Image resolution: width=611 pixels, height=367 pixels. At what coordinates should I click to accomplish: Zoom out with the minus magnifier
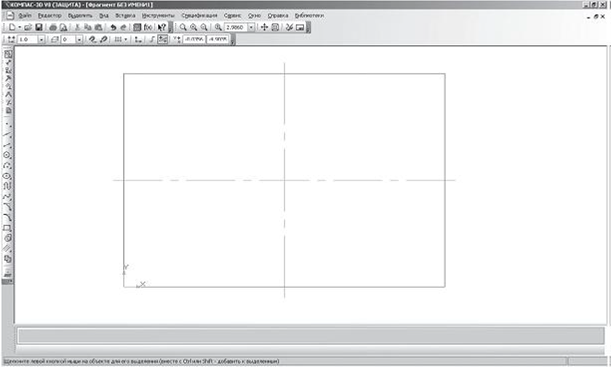[x=204, y=27]
